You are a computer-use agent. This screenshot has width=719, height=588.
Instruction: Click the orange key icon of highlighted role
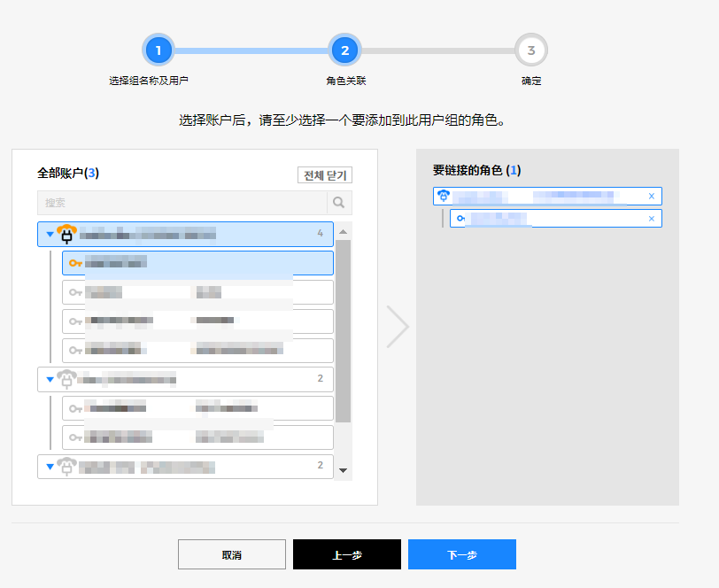tap(75, 263)
